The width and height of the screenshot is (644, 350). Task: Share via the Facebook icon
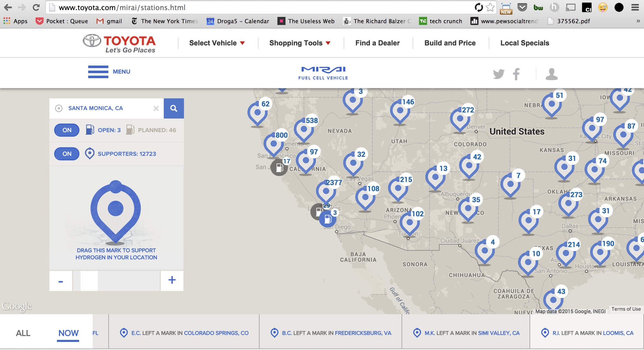tap(516, 74)
